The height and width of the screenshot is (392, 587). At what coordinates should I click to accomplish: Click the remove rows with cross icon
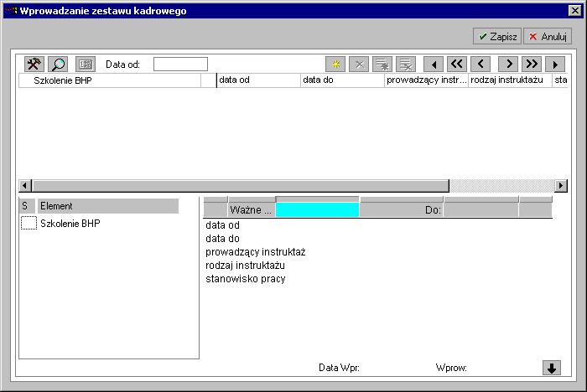coord(406,64)
